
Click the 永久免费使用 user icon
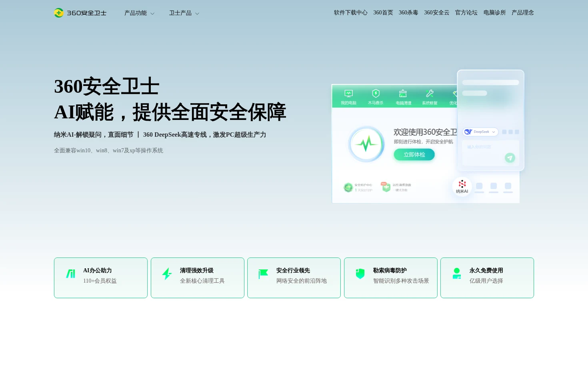coord(457,274)
